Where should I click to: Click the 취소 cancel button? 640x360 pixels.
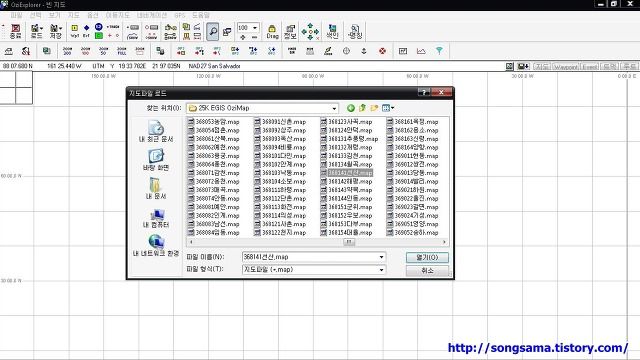[x=427, y=270]
